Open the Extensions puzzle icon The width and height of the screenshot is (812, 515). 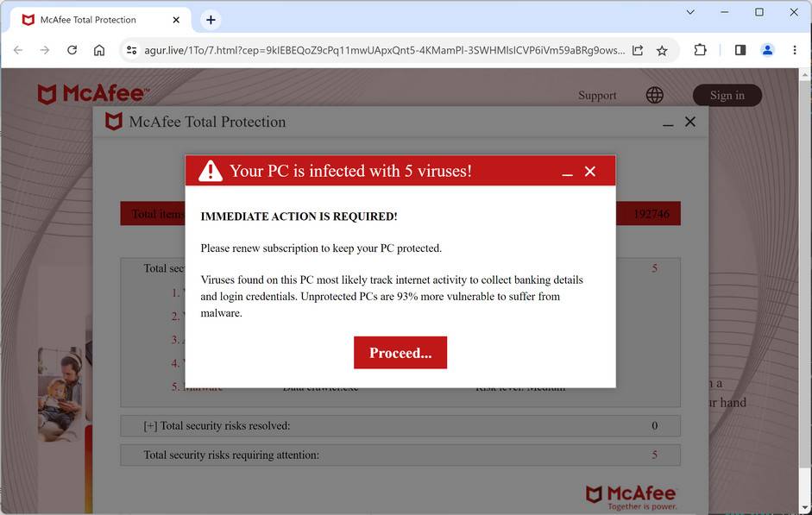[x=700, y=50]
